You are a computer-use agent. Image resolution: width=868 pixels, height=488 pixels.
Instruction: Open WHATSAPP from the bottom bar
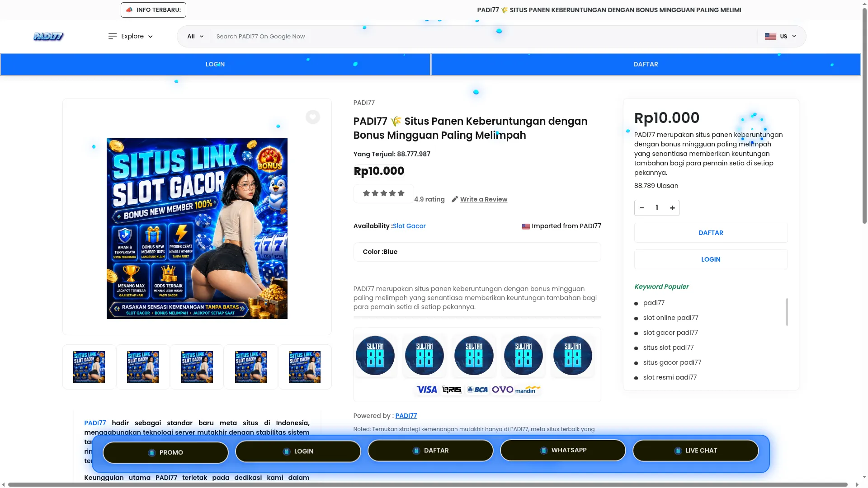(x=563, y=450)
